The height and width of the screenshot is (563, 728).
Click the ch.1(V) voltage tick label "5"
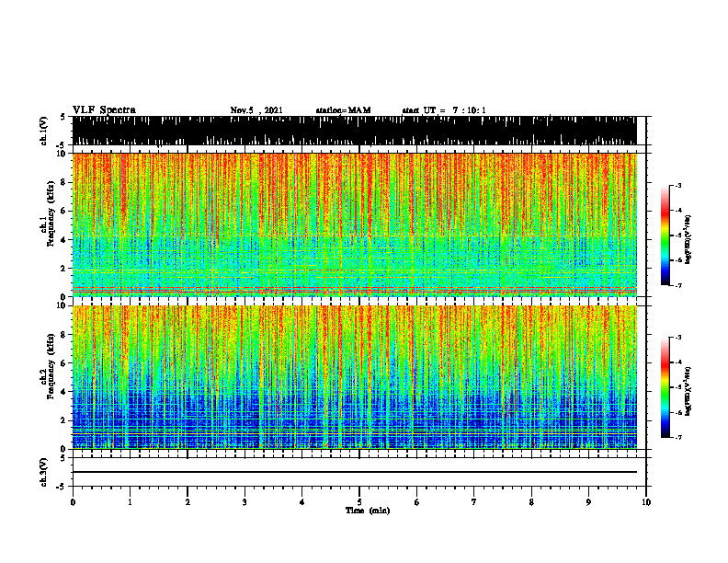click(x=64, y=117)
